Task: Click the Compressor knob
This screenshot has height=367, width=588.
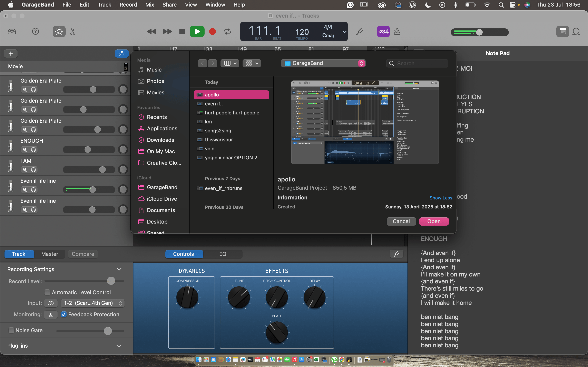Action: (187, 297)
